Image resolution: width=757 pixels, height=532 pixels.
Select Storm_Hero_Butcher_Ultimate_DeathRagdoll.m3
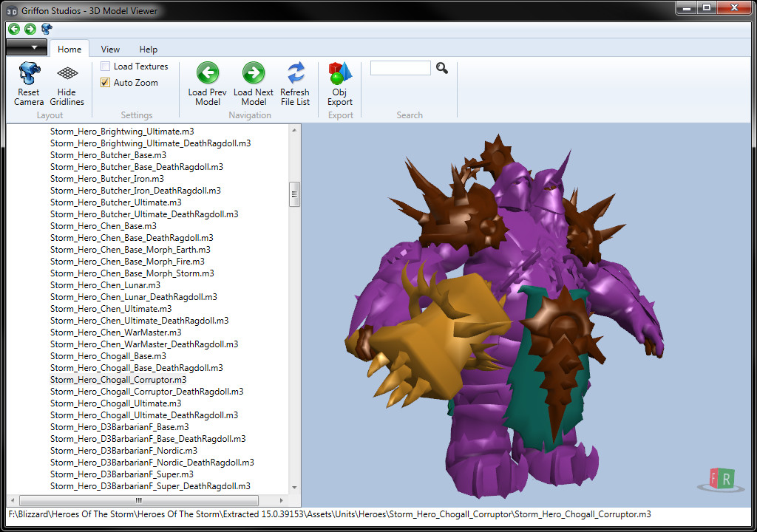tap(144, 214)
